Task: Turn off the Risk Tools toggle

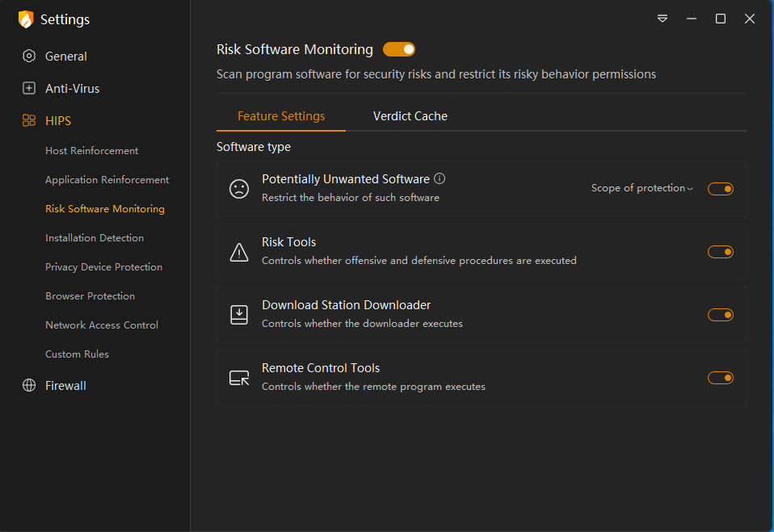Action: click(x=720, y=252)
